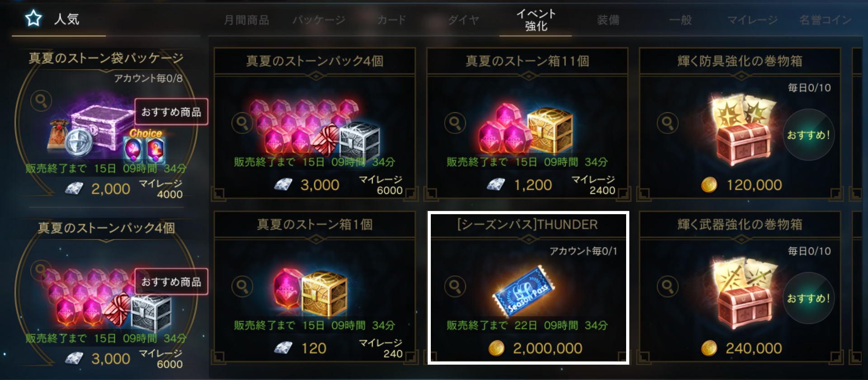The image size is (868, 380).
Task: Click magnifier icon on 真夏のストーン袋パッケージ
Action: pyautogui.click(x=41, y=101)
